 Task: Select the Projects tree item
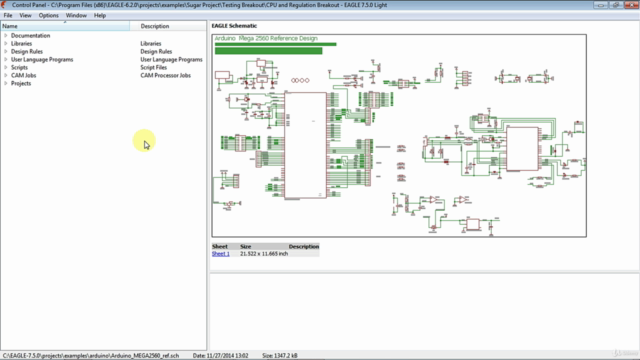(x=21, y=83)
